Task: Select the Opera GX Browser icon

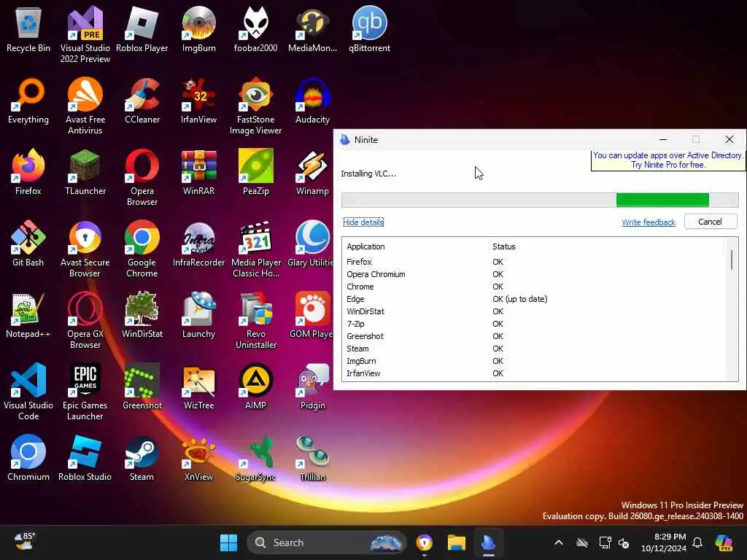Action: 85,320
